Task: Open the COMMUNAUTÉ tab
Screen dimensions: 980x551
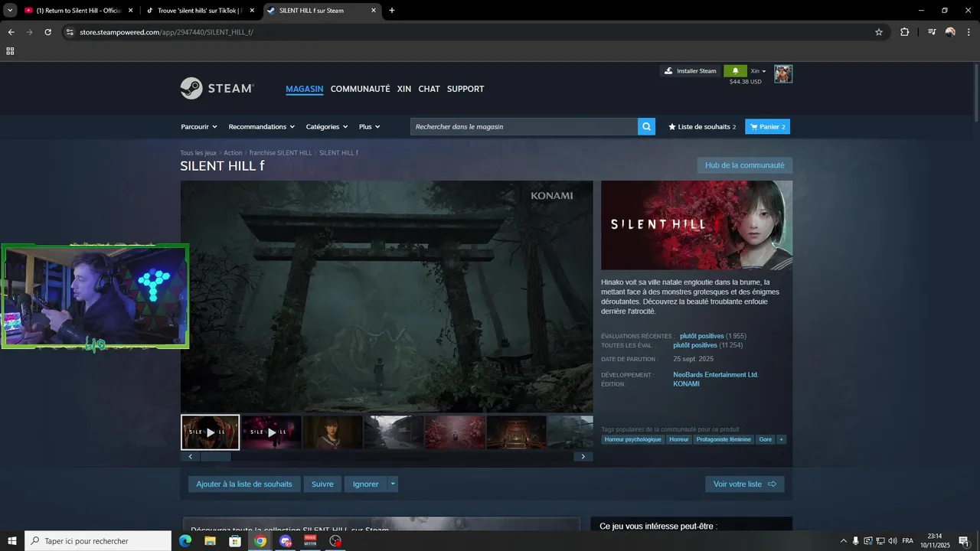Action: click(x=361, y=89)
